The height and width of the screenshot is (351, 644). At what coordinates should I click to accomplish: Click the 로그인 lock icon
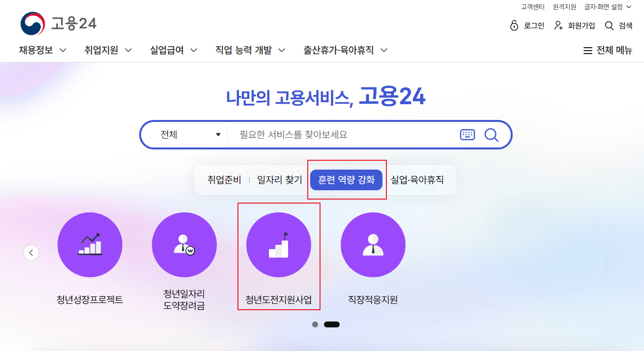pos(514,26)
